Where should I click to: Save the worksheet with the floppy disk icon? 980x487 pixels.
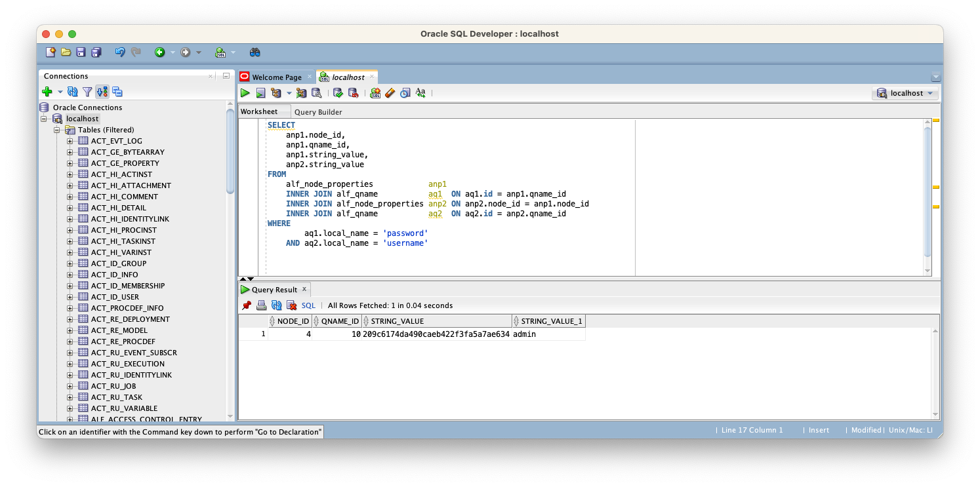81,52
